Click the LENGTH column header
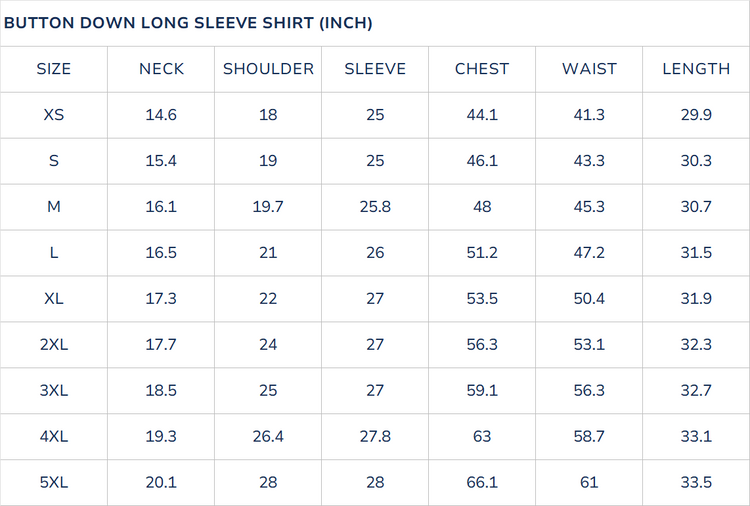This screenshot has width=750, height=506. (x=696, y=69)
